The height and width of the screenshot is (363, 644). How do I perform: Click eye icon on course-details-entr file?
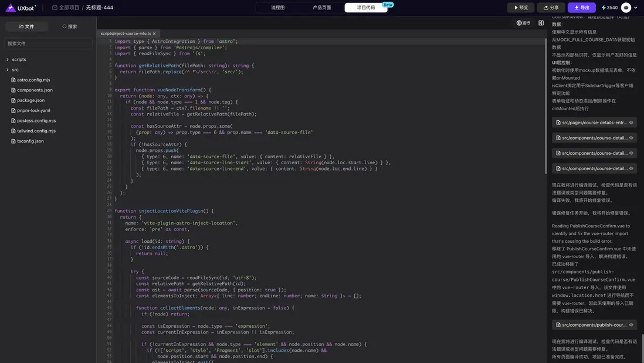(x=631, y=123)
